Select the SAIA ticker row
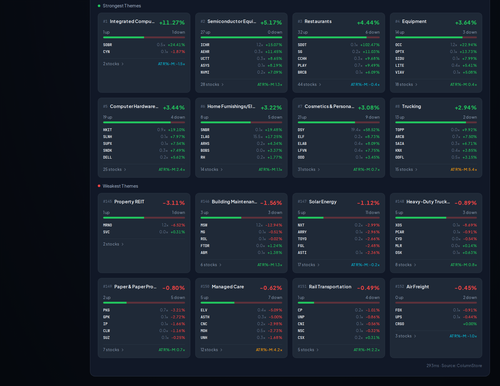 pos(436,144)
